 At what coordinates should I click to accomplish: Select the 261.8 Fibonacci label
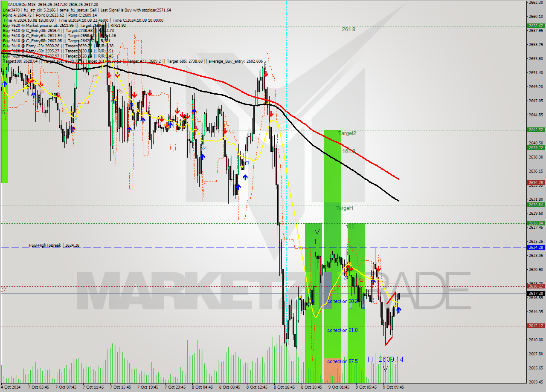coord(349,29)
